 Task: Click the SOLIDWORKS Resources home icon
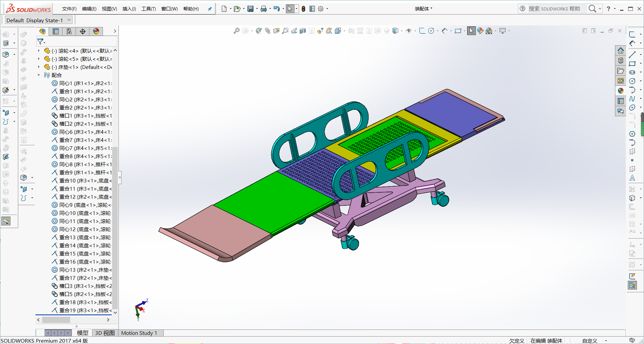[x=620, y=50]
